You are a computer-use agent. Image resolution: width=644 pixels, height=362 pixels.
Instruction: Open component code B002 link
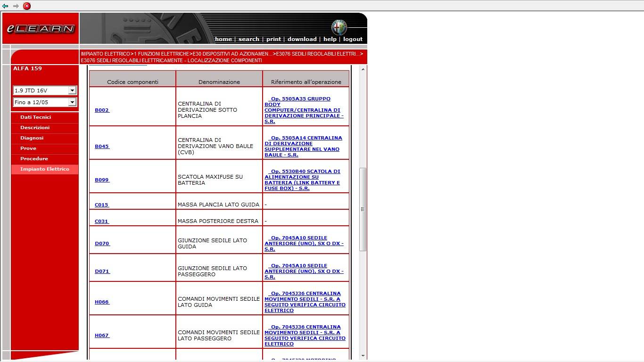[102, 110]
